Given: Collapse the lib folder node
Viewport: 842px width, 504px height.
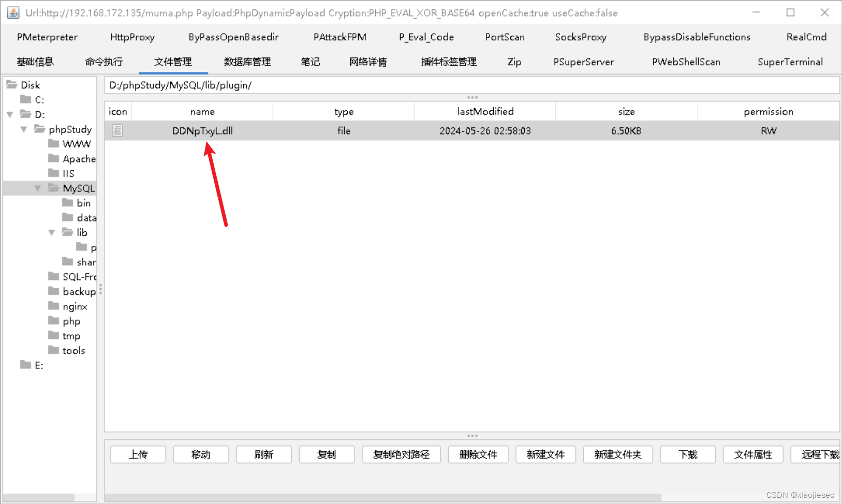Looking at the screenshot, I should click(51, 232).
